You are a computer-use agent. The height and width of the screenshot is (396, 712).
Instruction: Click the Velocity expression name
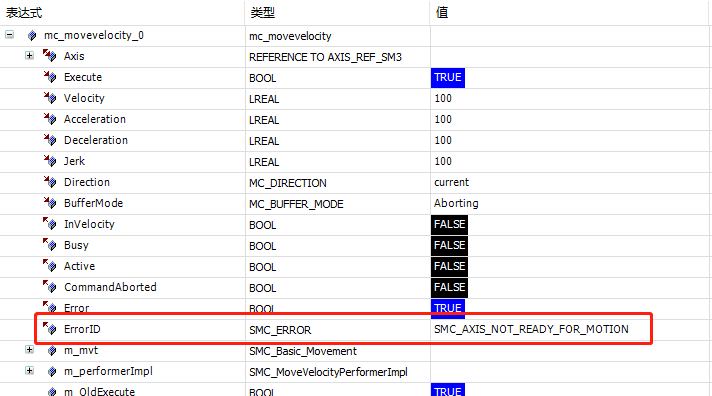(84, 98)
